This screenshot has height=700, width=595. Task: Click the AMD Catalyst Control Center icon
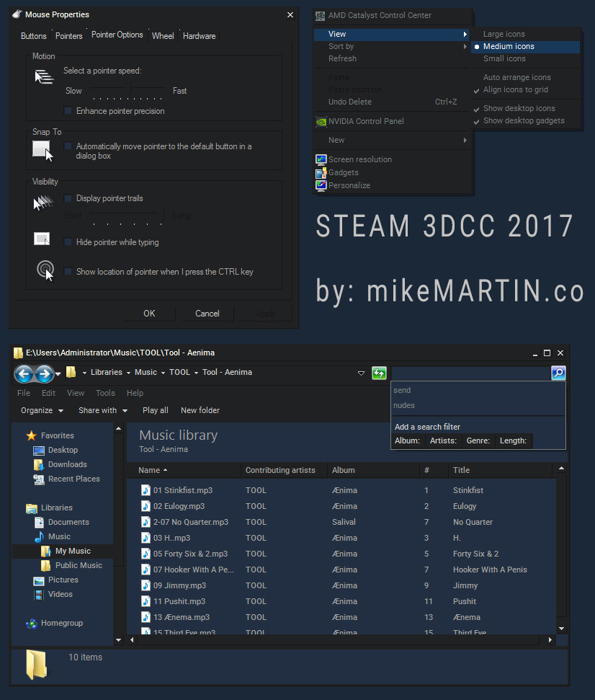(x=321, y=16)
